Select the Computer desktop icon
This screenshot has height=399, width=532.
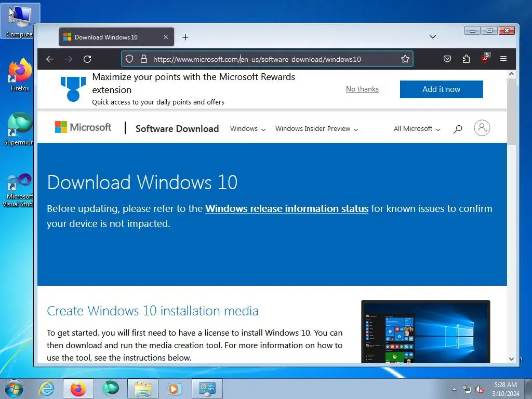[x=20, y=20]
